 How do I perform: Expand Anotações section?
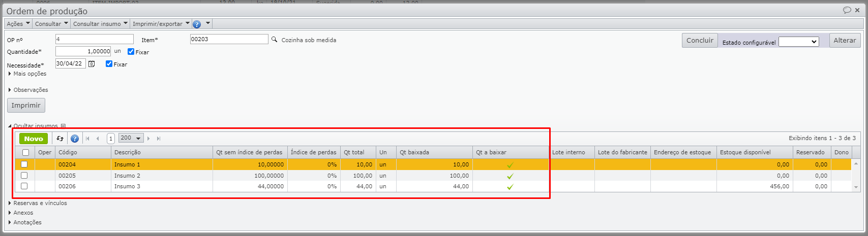tap(25, 222)
